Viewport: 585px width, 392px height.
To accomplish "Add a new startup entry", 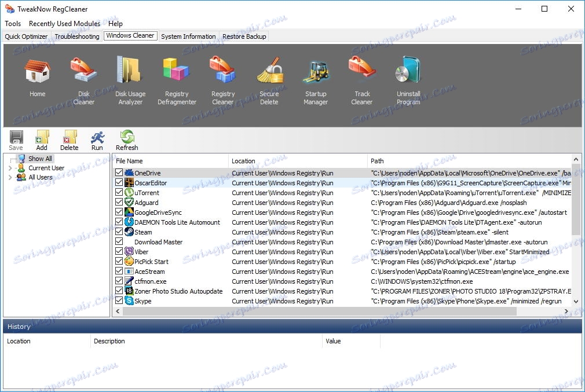I will click(42, 141).
